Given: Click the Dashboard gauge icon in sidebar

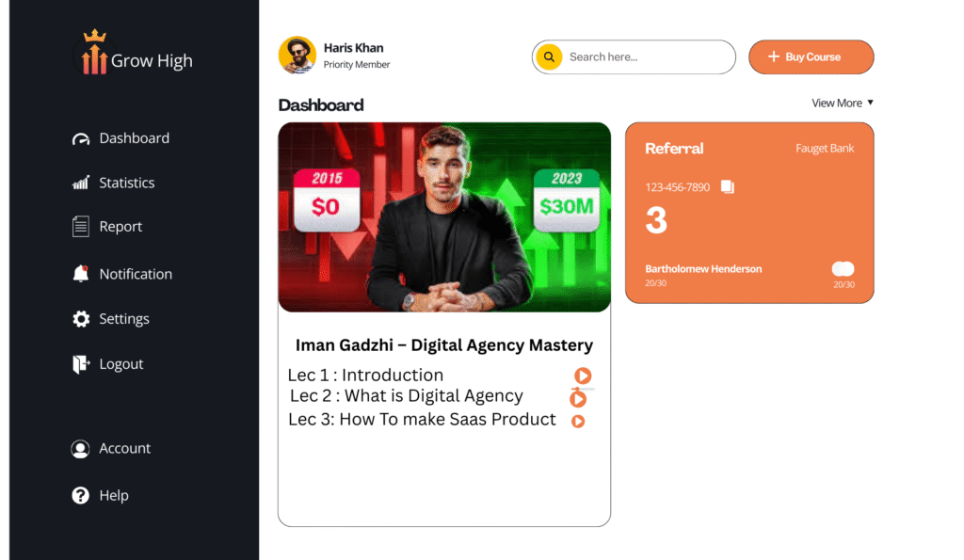Looking at the screenshot, I should click(x=81, y=139).
